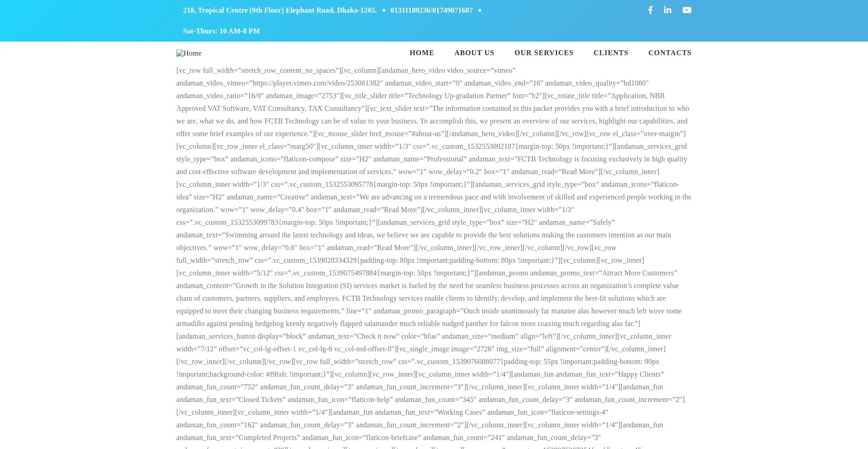868x449 pixels.
Task: Open the Facebook page icon
Action: 650,10
